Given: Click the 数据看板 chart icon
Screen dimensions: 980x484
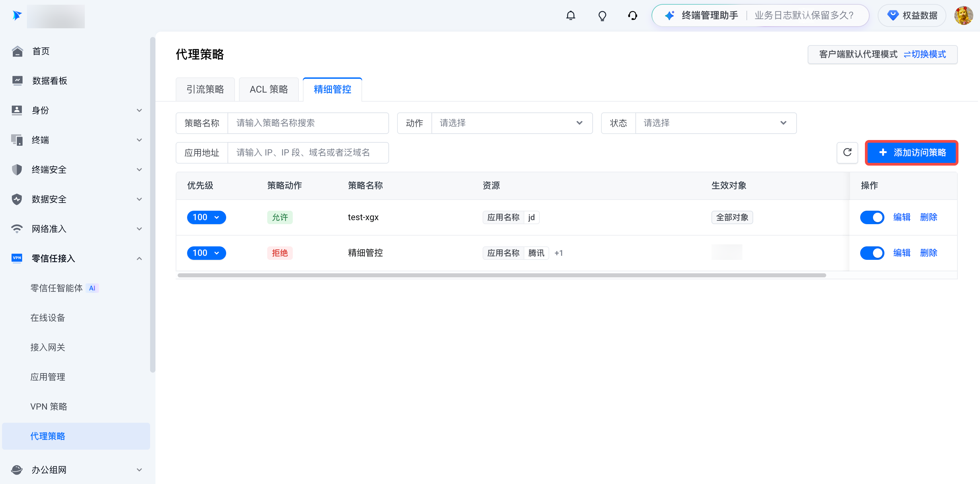Looking at the screenshot, I should tap(17, 81).
